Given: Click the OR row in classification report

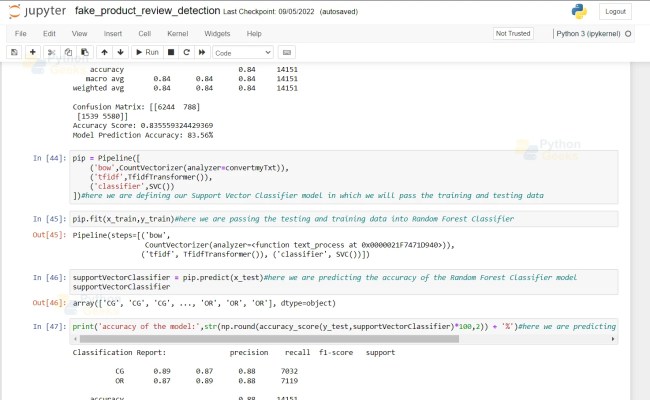Looking at the screenshot, I should (x=206, y=381).
